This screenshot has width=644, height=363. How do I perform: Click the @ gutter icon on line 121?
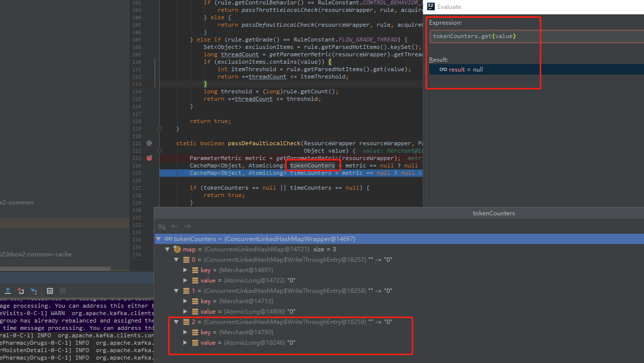pyautogui.click(x=149, y=143)
